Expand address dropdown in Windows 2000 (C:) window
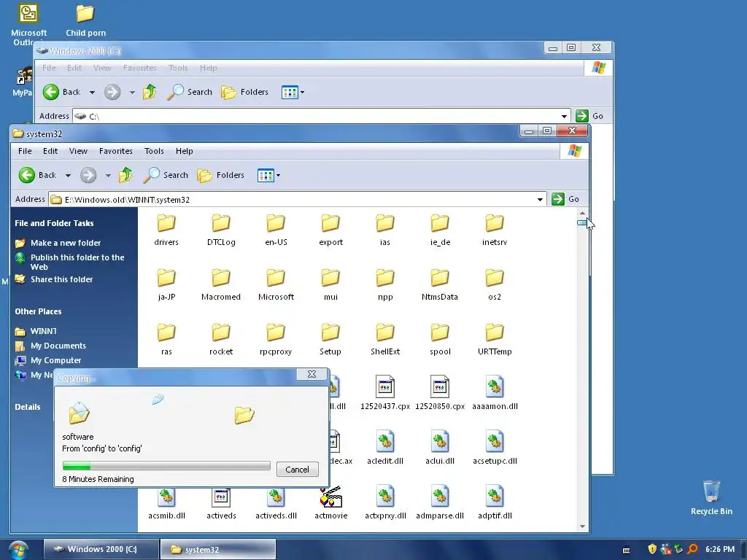This screenshot has height=560, width=747. click(564, 116)
